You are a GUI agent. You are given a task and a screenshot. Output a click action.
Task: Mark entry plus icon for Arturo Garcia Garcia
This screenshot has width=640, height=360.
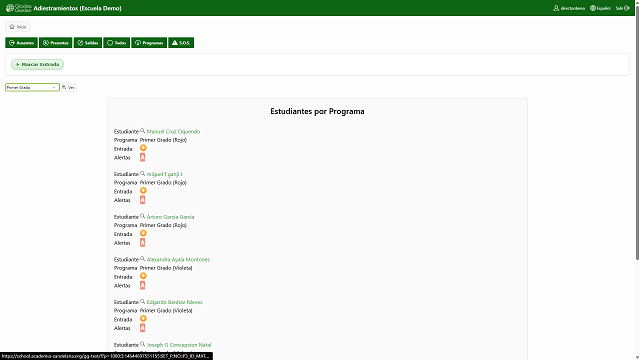coord(143,233)
